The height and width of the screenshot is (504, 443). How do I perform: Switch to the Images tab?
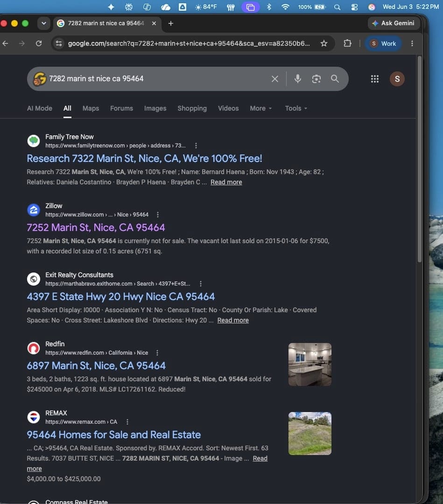(155, 109)
